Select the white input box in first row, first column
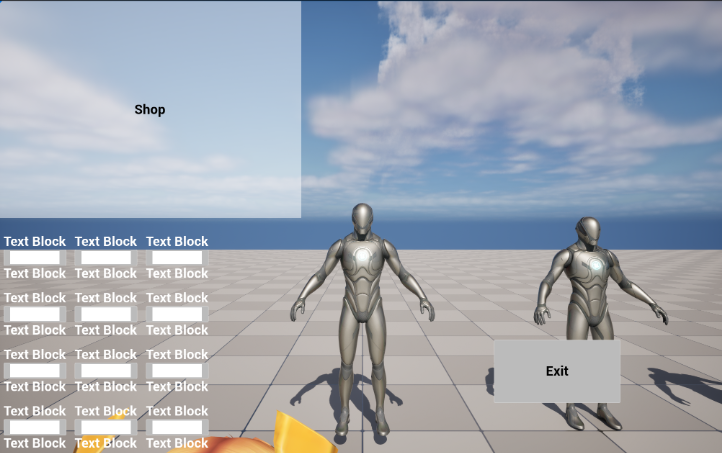722x453 pixels. pos(35,257)
